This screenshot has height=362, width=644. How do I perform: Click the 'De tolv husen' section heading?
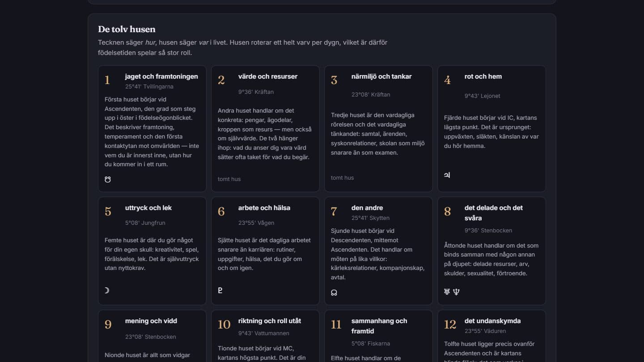[x=127, y=29]
